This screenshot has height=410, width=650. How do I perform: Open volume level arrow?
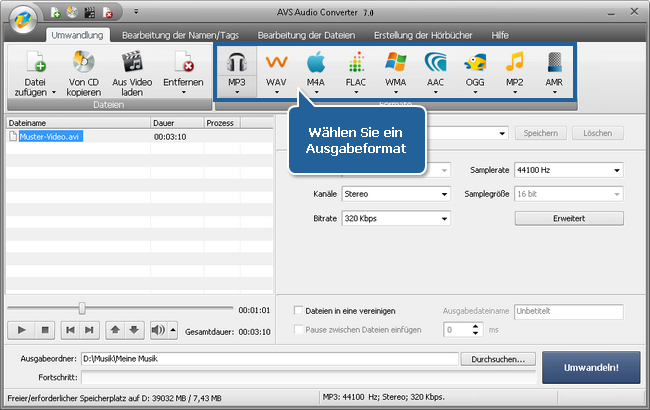coord(173,330)
